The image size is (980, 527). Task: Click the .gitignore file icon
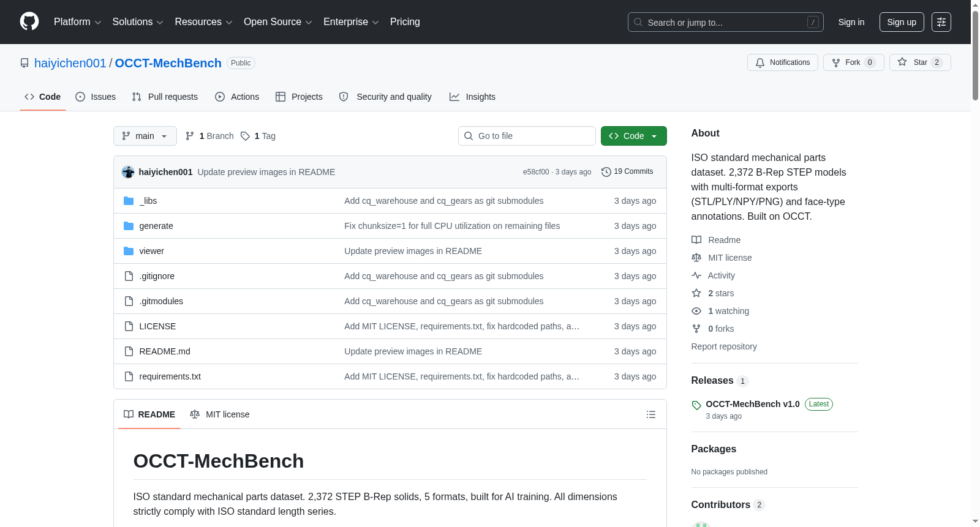129,276
